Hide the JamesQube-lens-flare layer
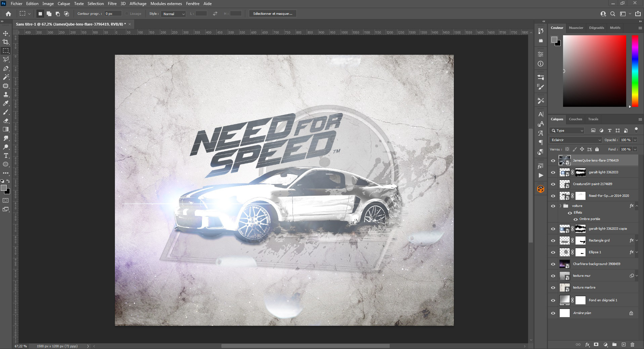The image size is (644, 349). [x=553, y=161]
